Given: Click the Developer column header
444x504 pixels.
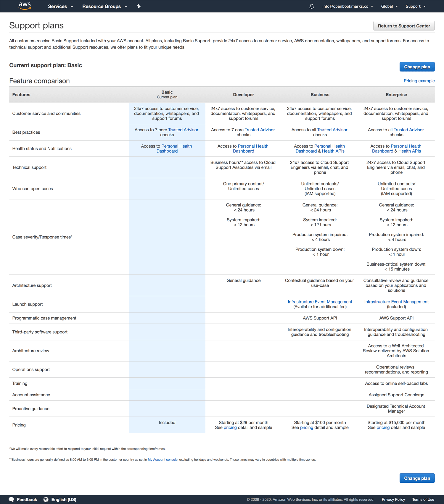Looking at the screenshot, I should (x=243, y=95).
